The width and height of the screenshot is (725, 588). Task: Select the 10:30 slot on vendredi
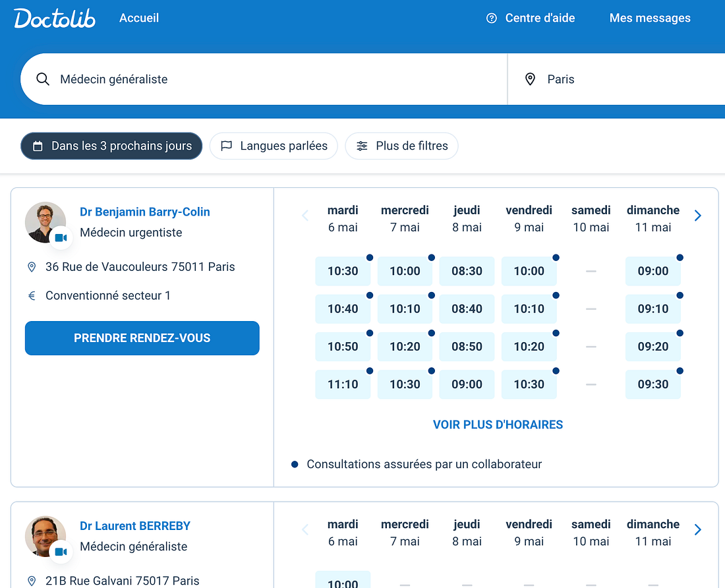(x=529, y=384)
